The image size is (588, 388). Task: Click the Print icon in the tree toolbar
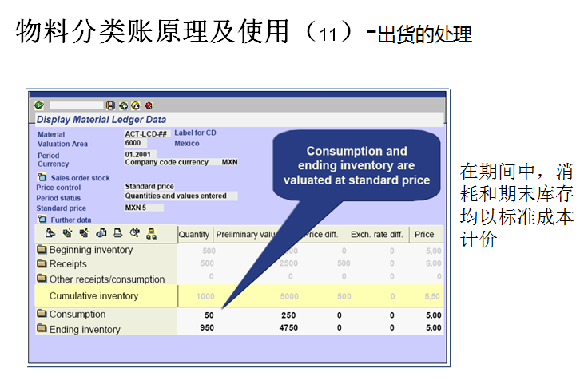point(117,234)
